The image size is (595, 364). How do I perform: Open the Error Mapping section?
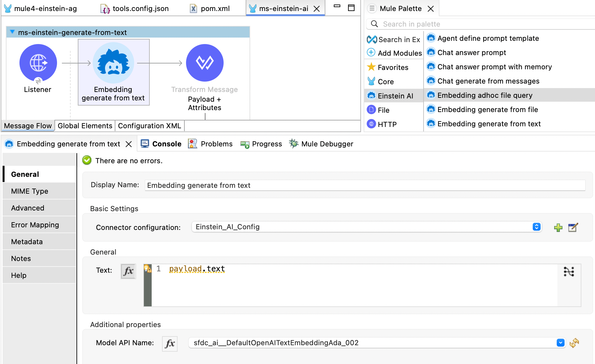coord(40,225)
